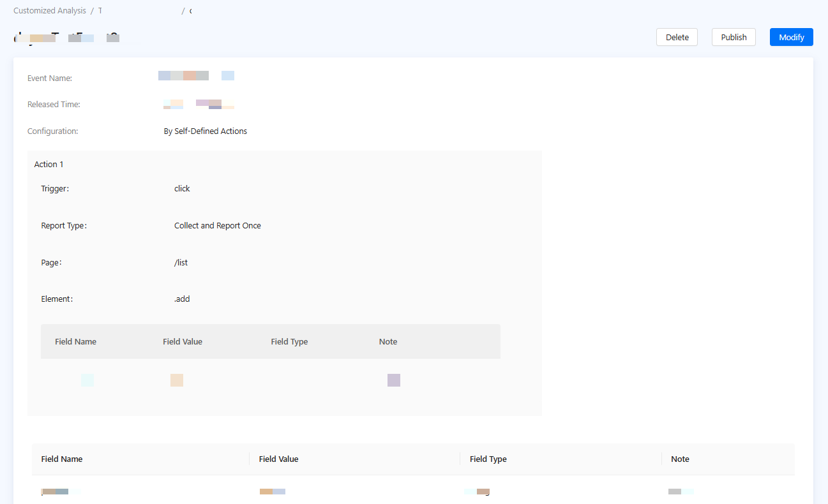Go to Customized Analysis breadcrumb
828x504 pixels.
pos(50,11)
